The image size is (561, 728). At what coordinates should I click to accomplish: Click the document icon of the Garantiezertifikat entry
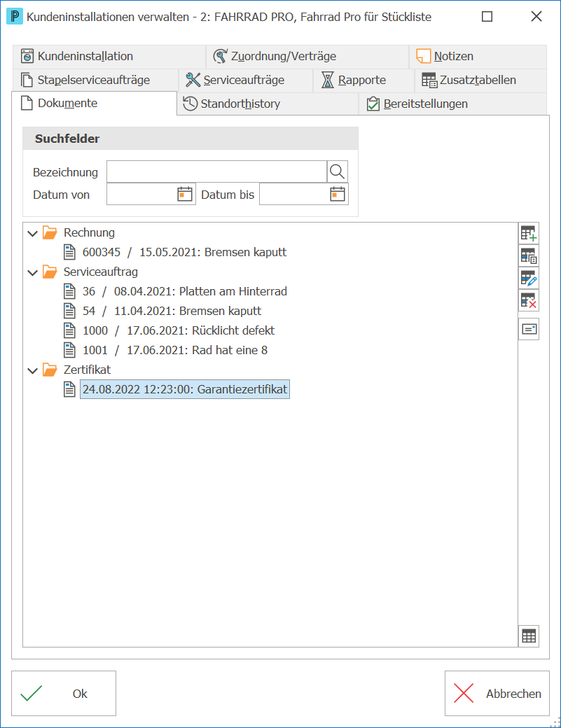point(69,389)
